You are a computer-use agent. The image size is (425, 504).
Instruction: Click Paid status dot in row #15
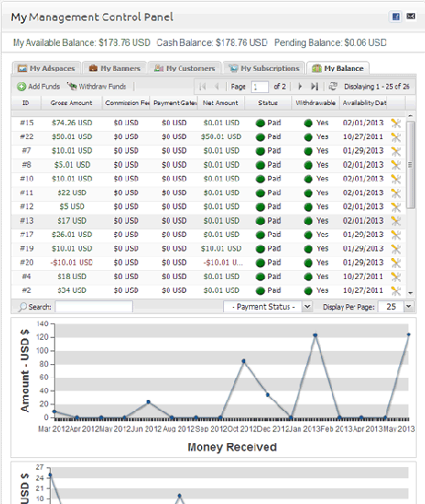[260, 123]
